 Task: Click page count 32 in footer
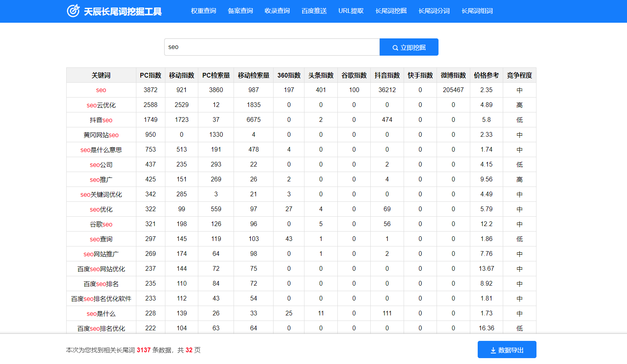pos(189,350)
